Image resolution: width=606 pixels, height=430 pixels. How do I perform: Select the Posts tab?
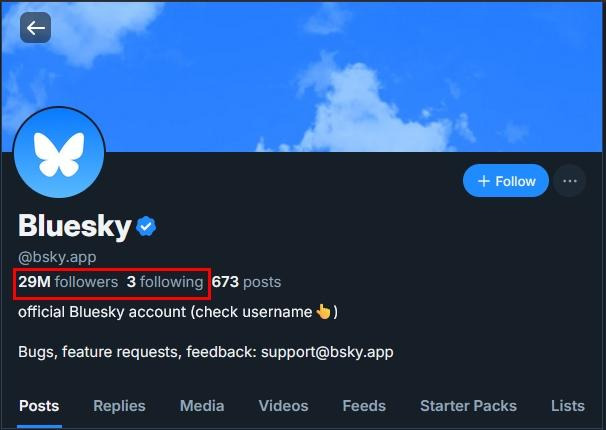point(39,406)
